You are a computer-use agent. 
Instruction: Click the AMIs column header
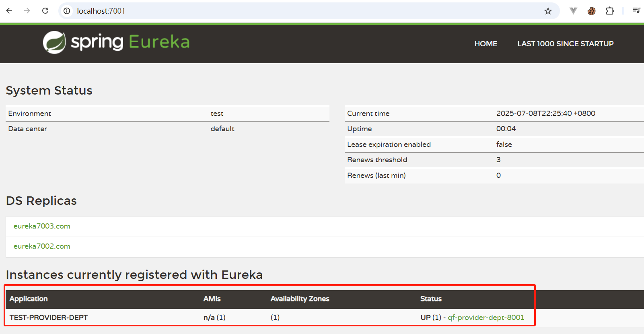tap(212, 299)
